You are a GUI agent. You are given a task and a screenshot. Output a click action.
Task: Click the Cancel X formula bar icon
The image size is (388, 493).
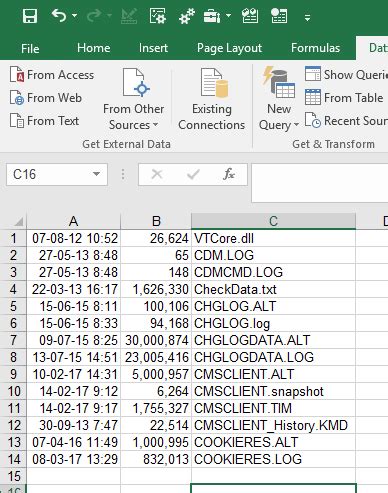[157, 174]
